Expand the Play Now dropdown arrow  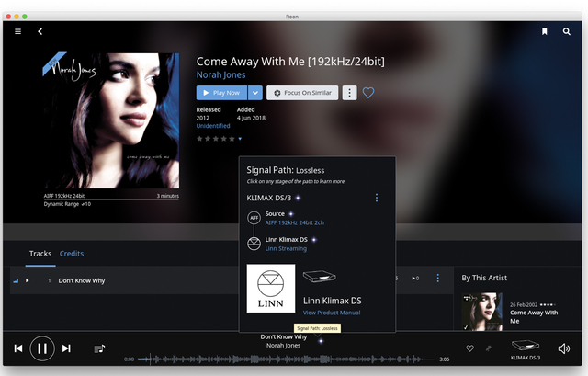(x=255, y=93)
